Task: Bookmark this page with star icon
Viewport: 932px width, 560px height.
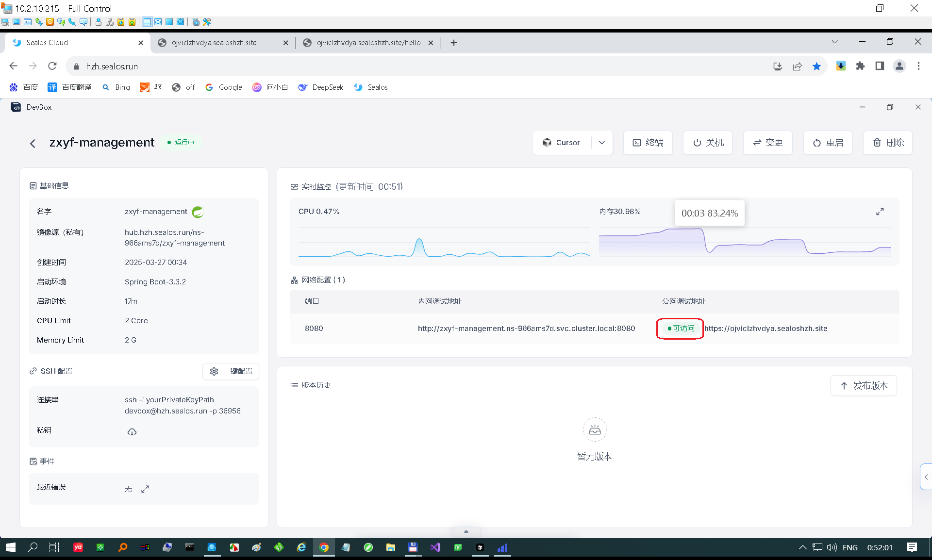Action: [x=816, y=66]
